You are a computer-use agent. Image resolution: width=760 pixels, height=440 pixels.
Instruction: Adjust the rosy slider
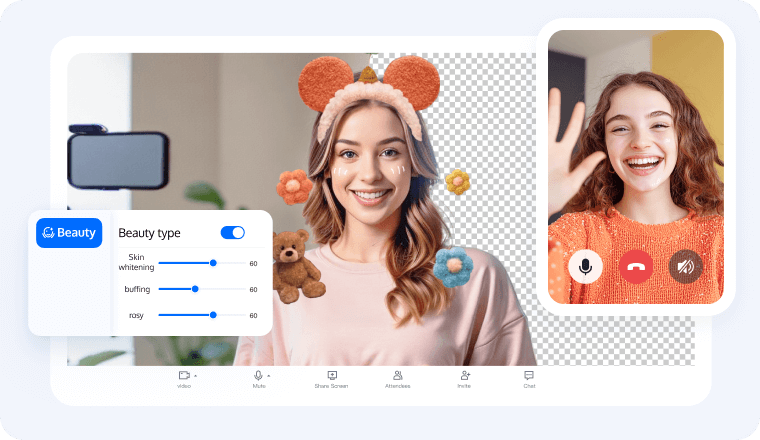click(x=202, y=315)
